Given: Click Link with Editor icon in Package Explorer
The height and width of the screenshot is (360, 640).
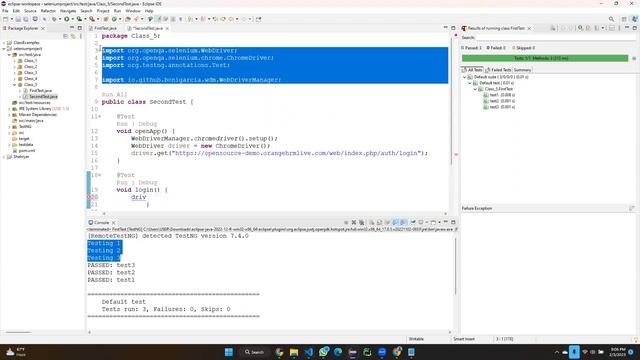Looking at the screenshot, I should pyautogui.click(x=73, y=36).
